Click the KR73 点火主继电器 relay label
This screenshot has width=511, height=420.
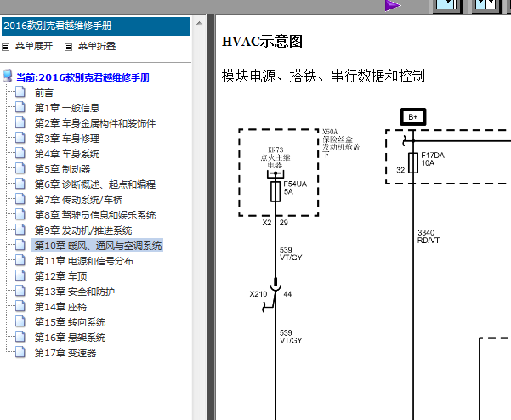coord(275,157)
